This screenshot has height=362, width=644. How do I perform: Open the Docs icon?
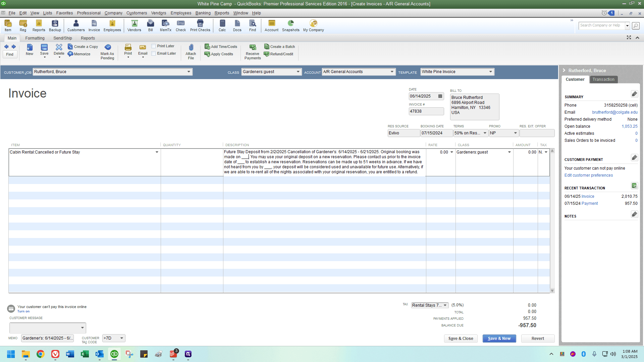click(237, 25)
